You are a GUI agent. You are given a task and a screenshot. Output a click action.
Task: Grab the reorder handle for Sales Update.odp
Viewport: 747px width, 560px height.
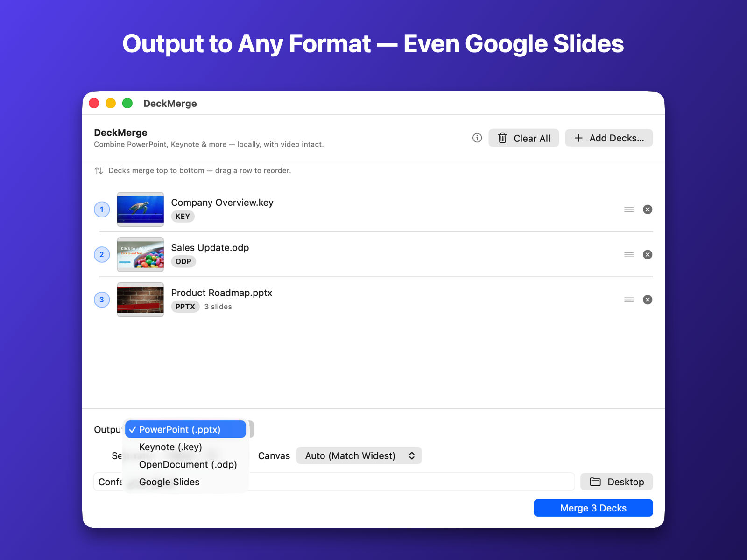(629, 254)
